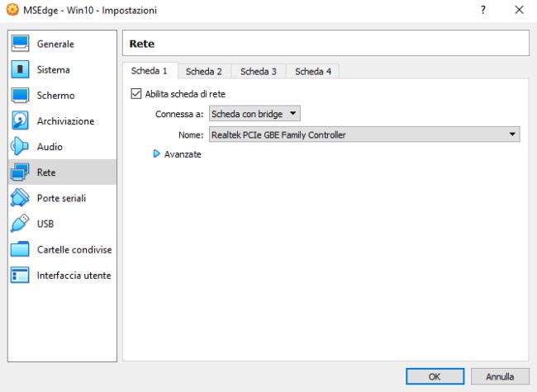Toggle the Abilita scheda di rete checkbox
This screenshot has height=392, width=537.
click(136, 94)
